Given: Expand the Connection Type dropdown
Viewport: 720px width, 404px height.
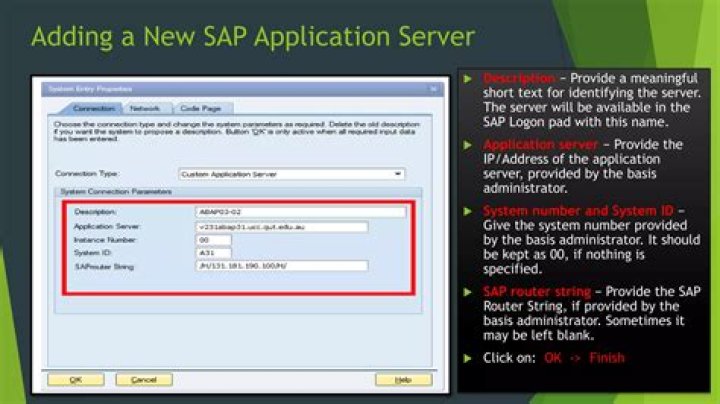Looking at the screenshot, I should [398, 174].
